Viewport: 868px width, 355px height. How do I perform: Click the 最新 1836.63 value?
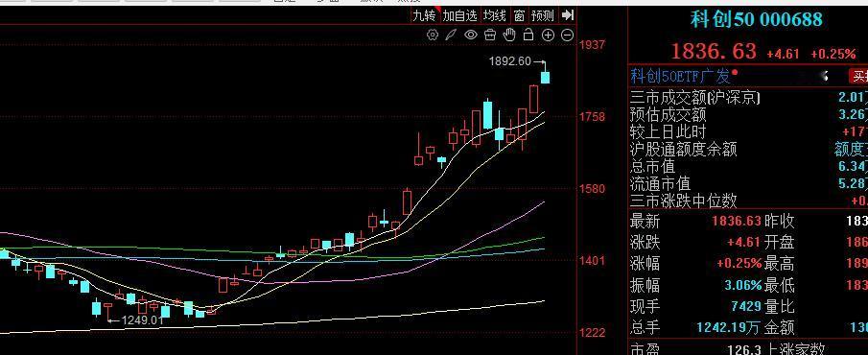pos(737,221)
